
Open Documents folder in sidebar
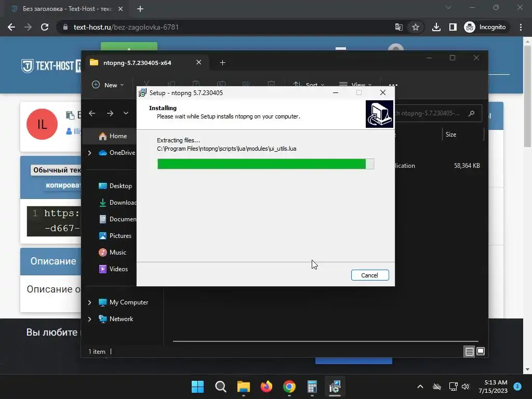tap(118, 219)
